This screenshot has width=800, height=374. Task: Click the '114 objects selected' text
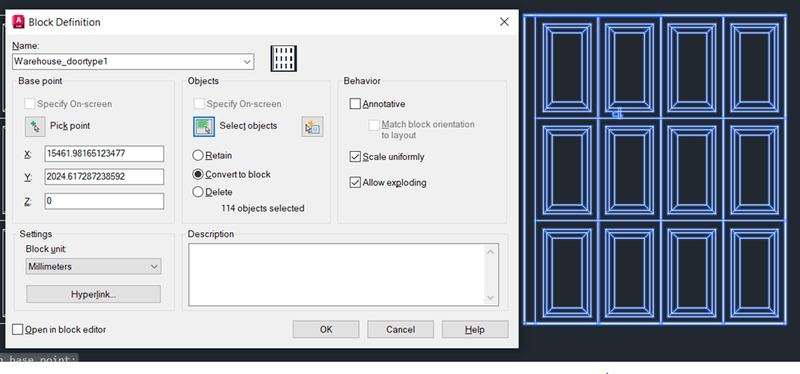point(262,209)
